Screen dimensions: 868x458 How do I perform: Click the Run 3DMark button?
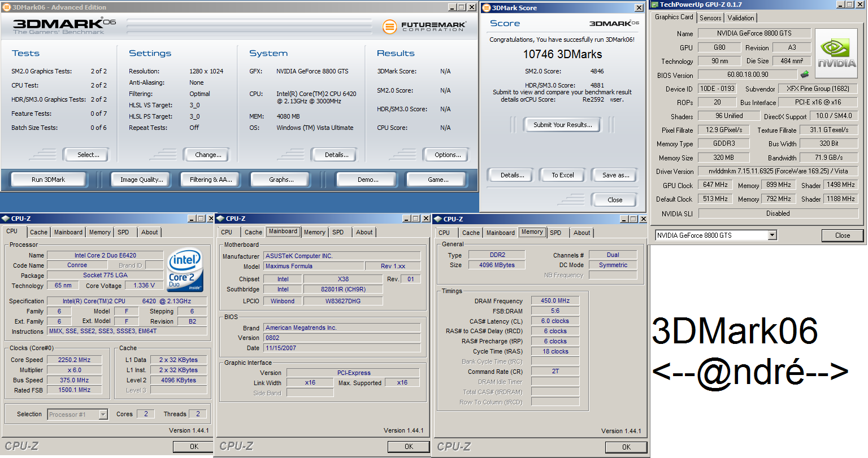click(x=48, y=180)
